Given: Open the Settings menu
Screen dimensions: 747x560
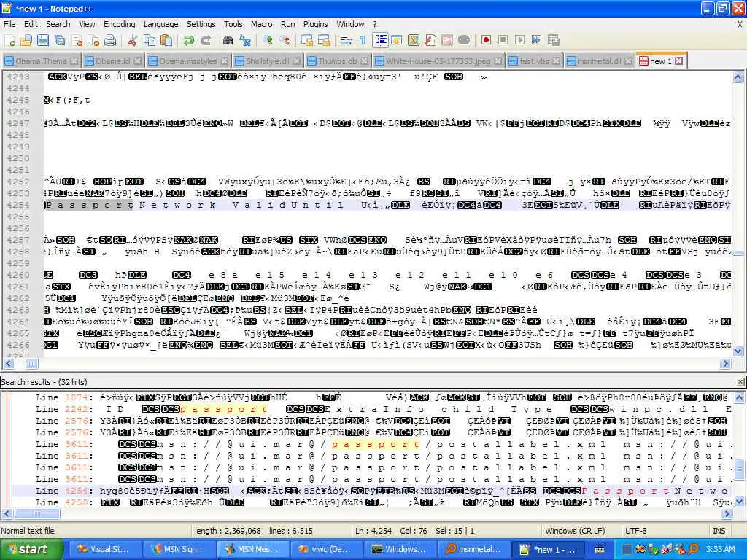Looking at the screenshot, I should [x=201, y=24].
